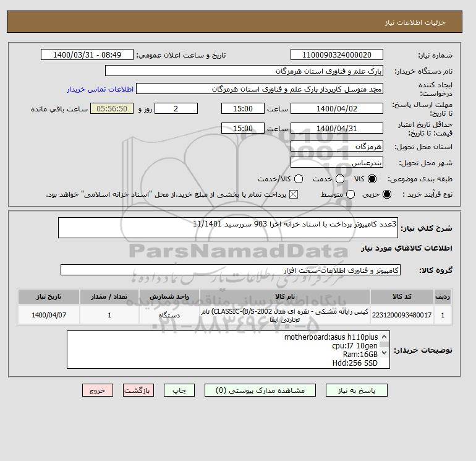476x461 pixels.
Task: Click the پاسخ به نیاز button
Action: pos(357,390)
